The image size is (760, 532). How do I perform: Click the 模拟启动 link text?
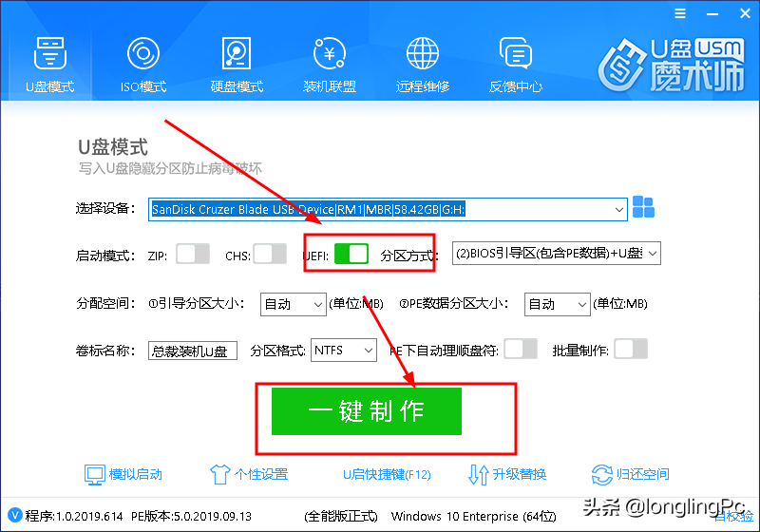pyautogui.click(x=135, y=474)
